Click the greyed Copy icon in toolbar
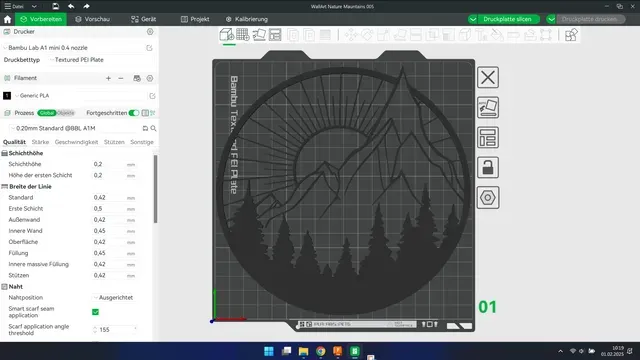The image size is (640, 360). coord(293,35)
